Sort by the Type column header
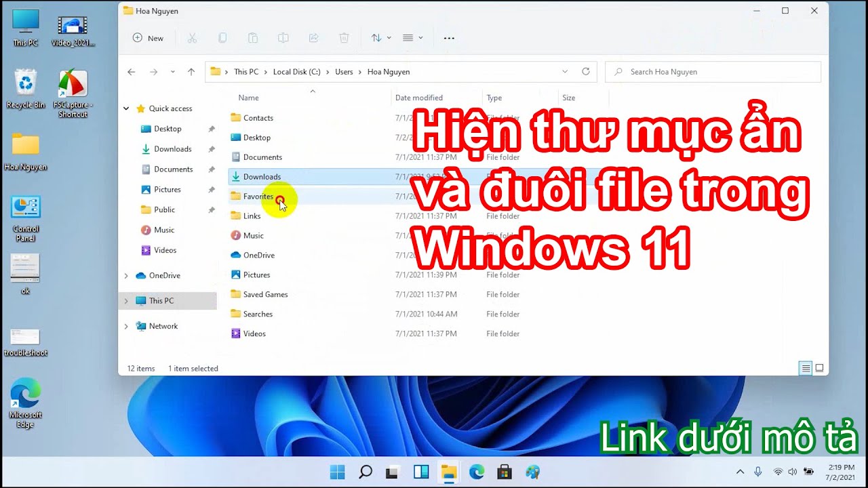Image resolution: width=868 pixels, height=488 pixels. [494, 98]
